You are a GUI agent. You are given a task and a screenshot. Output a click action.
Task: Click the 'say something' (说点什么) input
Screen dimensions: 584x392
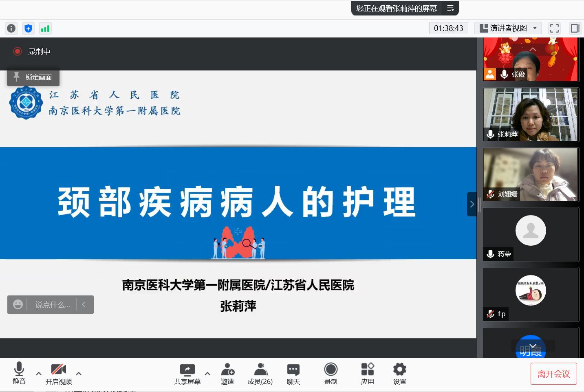click(x=52, y=305)
